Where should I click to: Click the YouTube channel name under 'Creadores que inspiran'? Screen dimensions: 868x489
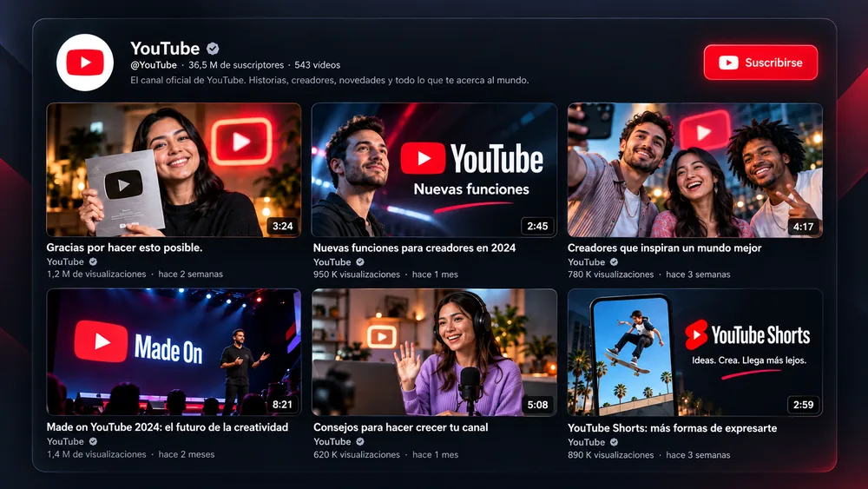tap(586, 262)
